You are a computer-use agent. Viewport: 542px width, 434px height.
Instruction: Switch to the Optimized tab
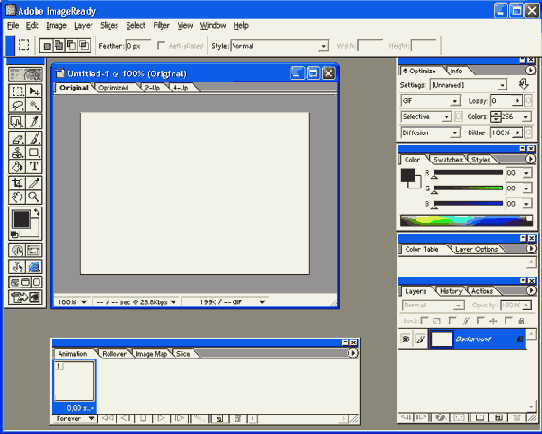(113, 88)
